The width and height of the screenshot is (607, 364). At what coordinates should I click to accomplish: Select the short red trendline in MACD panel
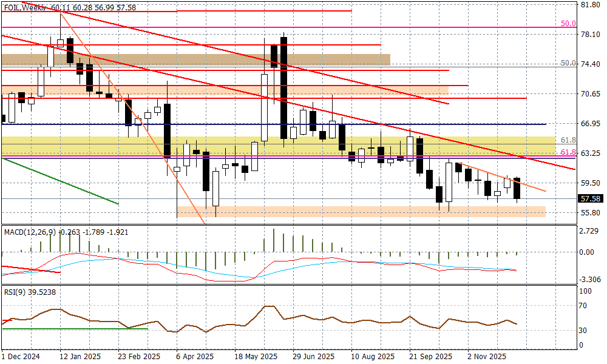pyautogui.click(x=30, y=269)
